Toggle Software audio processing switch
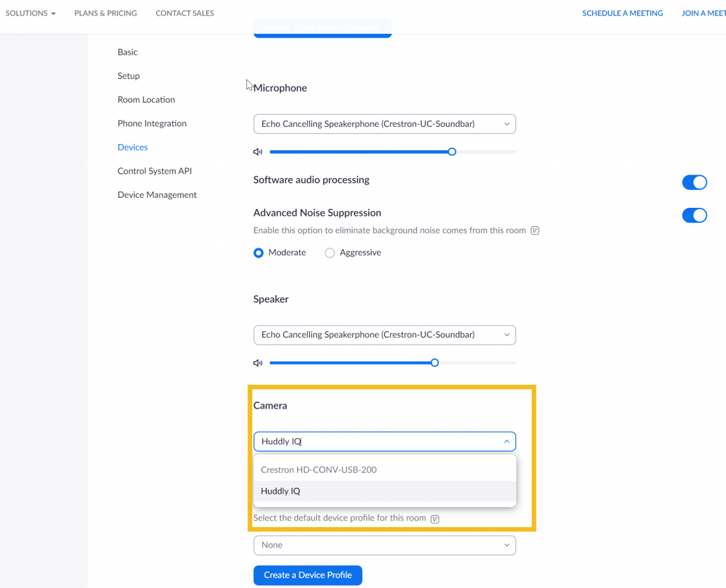The image size is (726, 588). [x=694, y=182]
